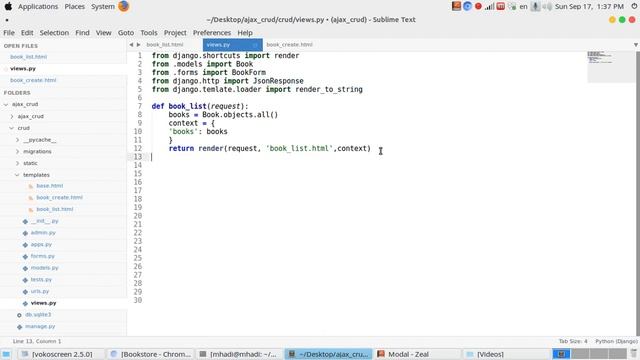Click the Chrome tray icon in top panel
Image resolution: width=640 pixels, height=360 pixels.
tap(467, 7)
